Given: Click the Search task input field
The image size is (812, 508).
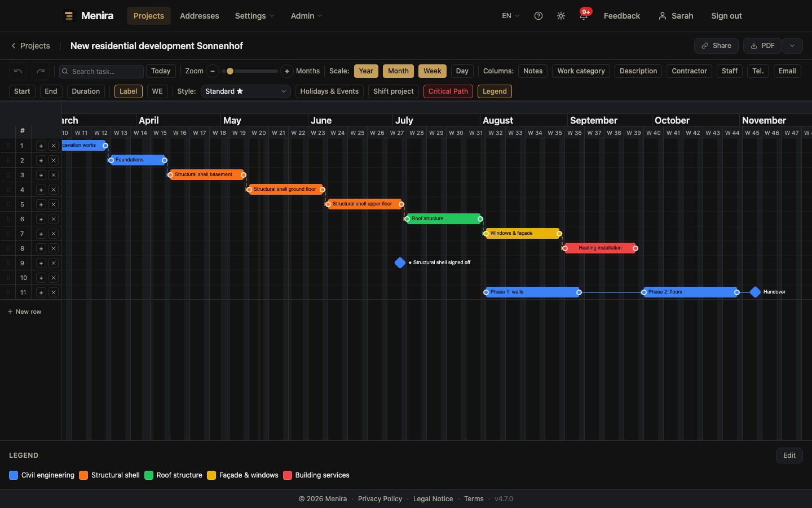Looking at the screenshot, I should (101, 71).
